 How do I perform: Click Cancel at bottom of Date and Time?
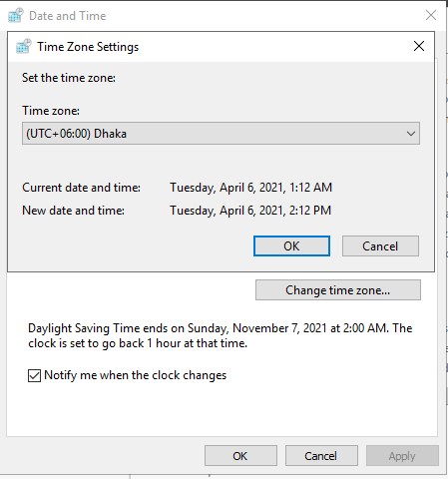click(x=321, y=456)
